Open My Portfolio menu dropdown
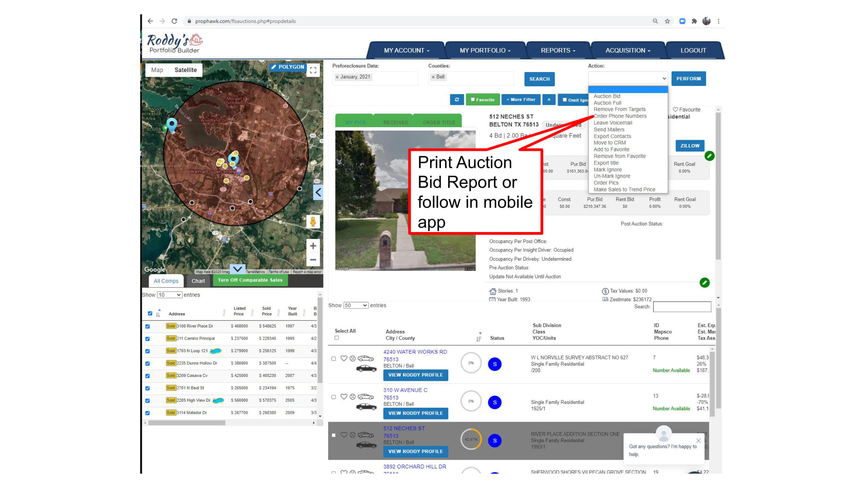The image size is (868, 488). pos(485,50)
